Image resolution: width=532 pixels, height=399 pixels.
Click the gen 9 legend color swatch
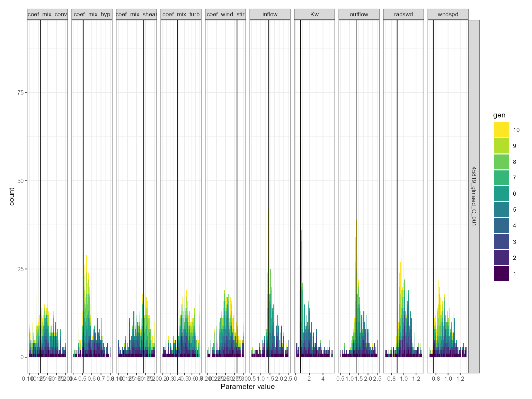pos(501,146)
